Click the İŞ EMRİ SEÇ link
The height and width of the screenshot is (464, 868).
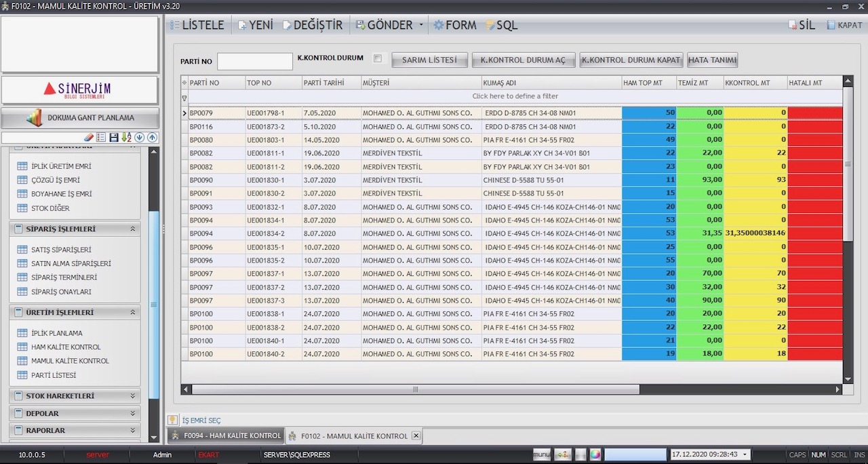(x=201, y=421)
